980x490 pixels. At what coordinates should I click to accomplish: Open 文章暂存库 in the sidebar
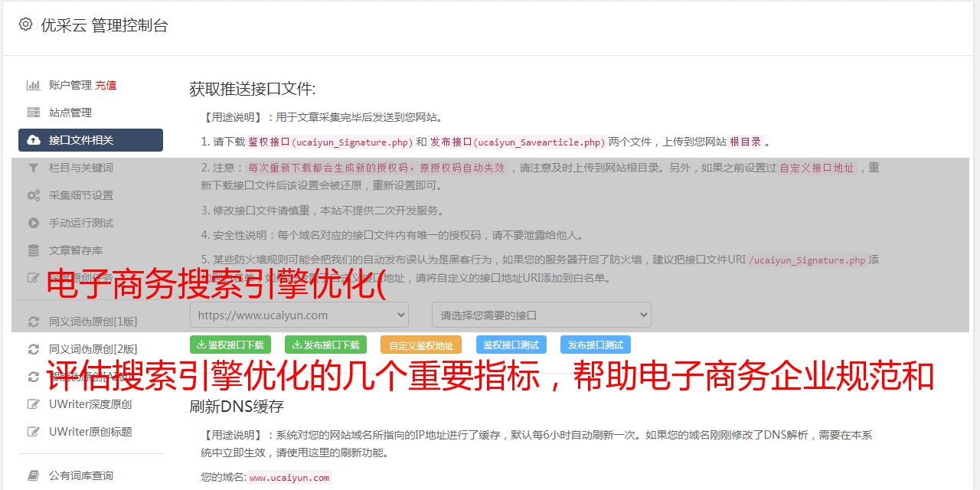76,250
